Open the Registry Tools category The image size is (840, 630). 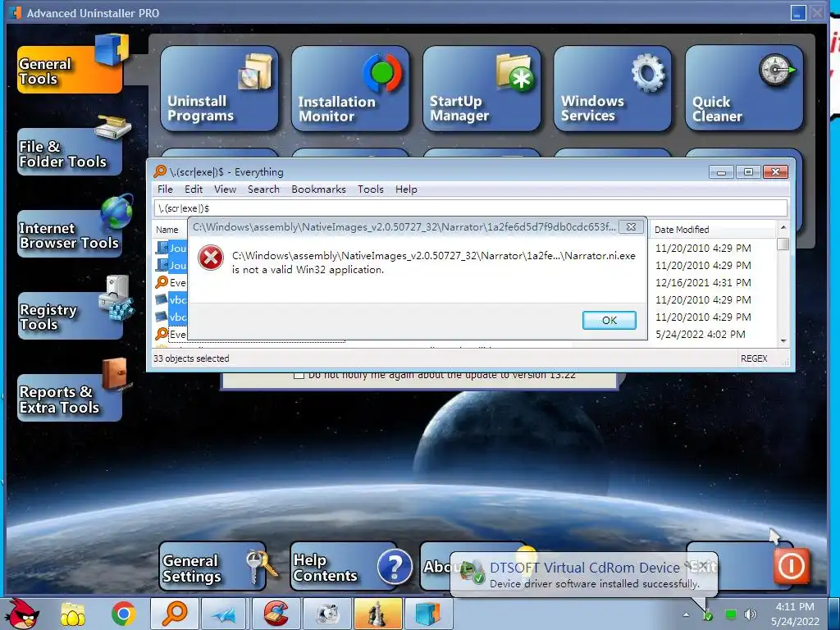tap(70, 316)
